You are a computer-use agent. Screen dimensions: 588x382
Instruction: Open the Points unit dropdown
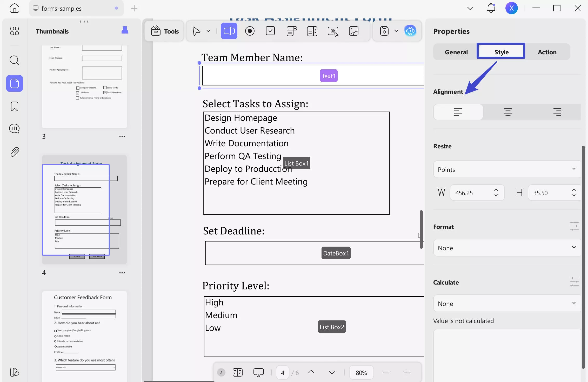506,169
